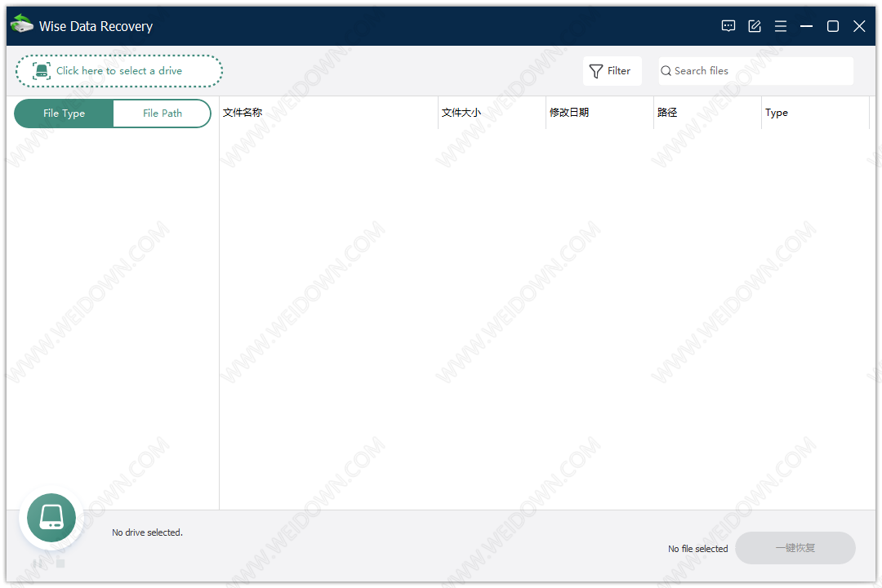
Task: Maximize the Wise Data Recovery window
Action: click(833, 26)
